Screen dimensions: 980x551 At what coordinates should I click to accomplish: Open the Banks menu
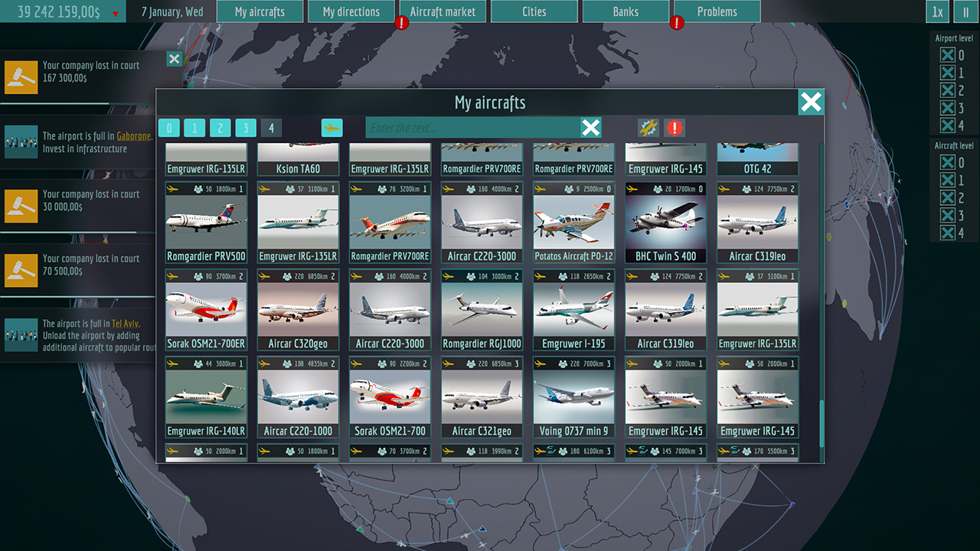[626, 11]
